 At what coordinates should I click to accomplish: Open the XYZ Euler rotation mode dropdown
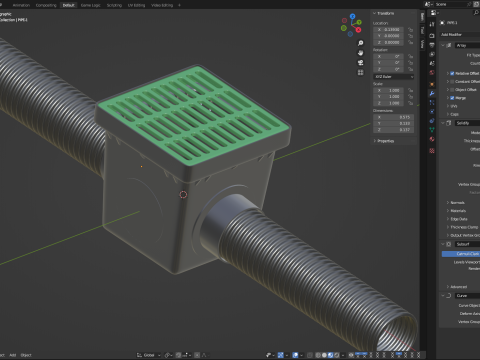(394, 77)
